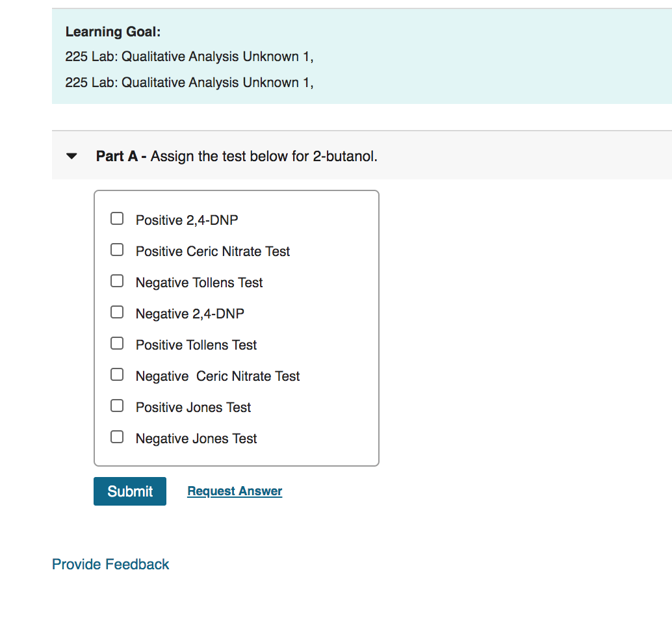Click the answer choices box border

(237, 190)
